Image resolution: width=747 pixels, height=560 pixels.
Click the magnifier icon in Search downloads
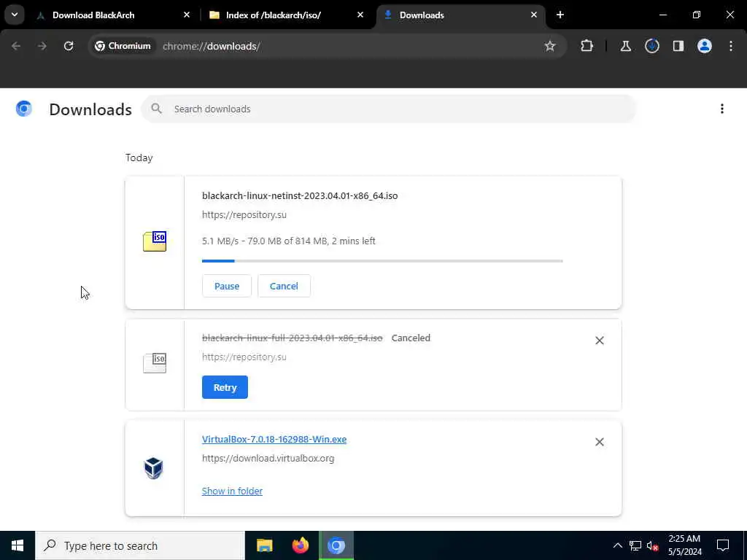tap(156, 109)
